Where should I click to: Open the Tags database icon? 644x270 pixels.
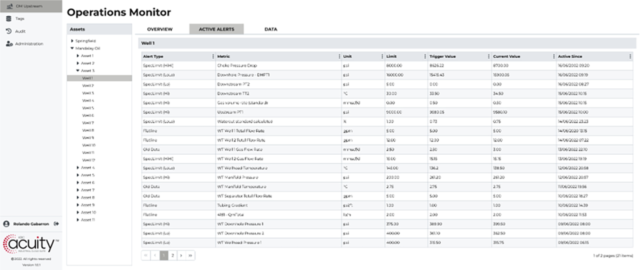coord(9,19)
